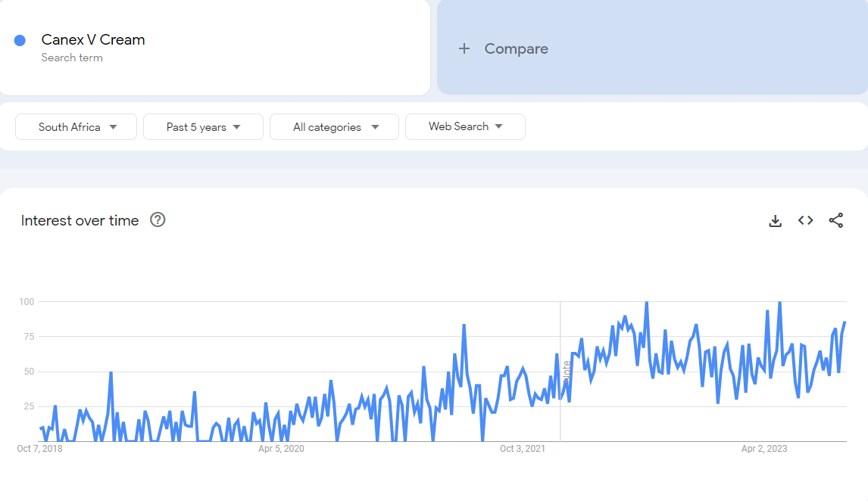Open the All categories dropdown
Viewport: 868px width, 501px height.
click(334, 126)
